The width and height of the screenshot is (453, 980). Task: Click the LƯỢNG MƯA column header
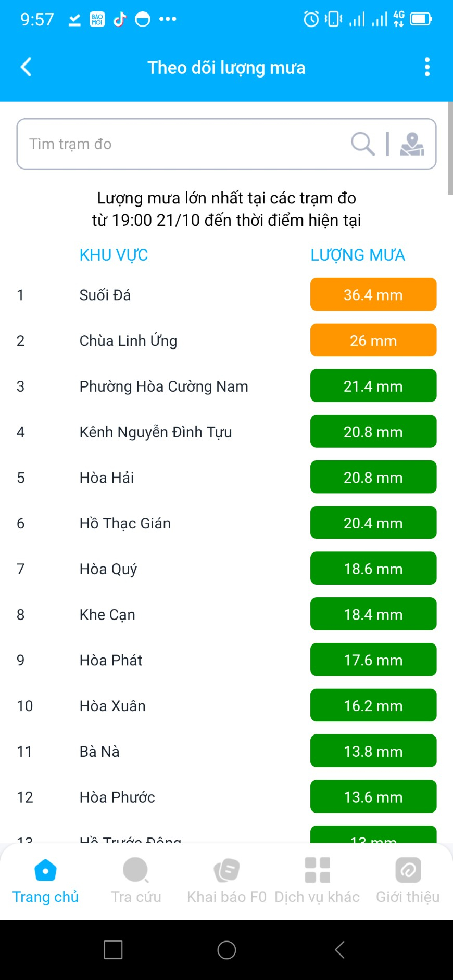pyautogui.click(x=358, y=255)
